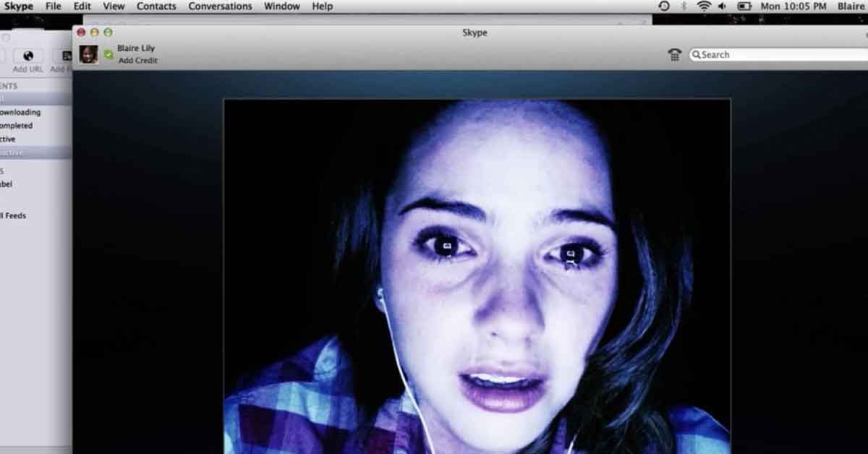Click the Bluetooth status icon
The height and width of the screenshot is (454, 868).
tap(684, 6)
